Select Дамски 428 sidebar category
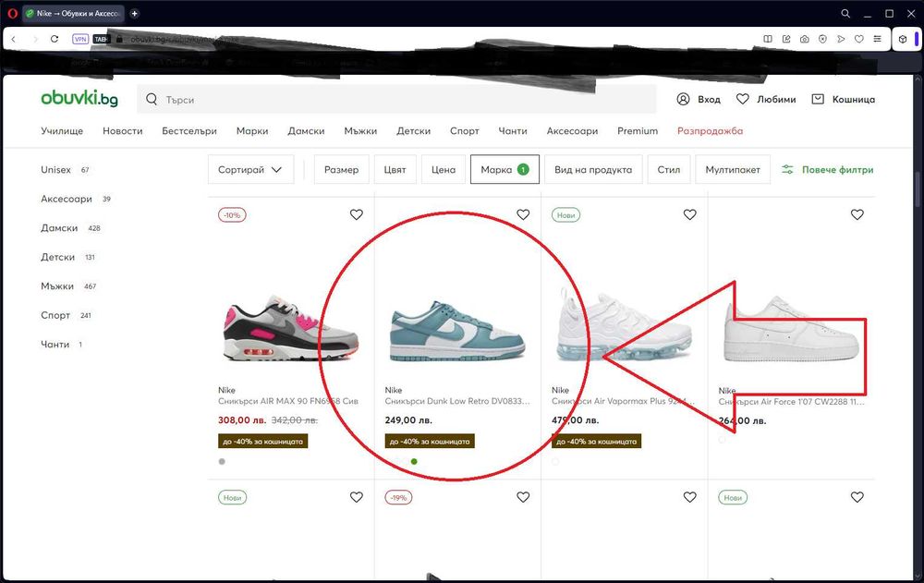924x583 pixels. [x=70, y=228]
